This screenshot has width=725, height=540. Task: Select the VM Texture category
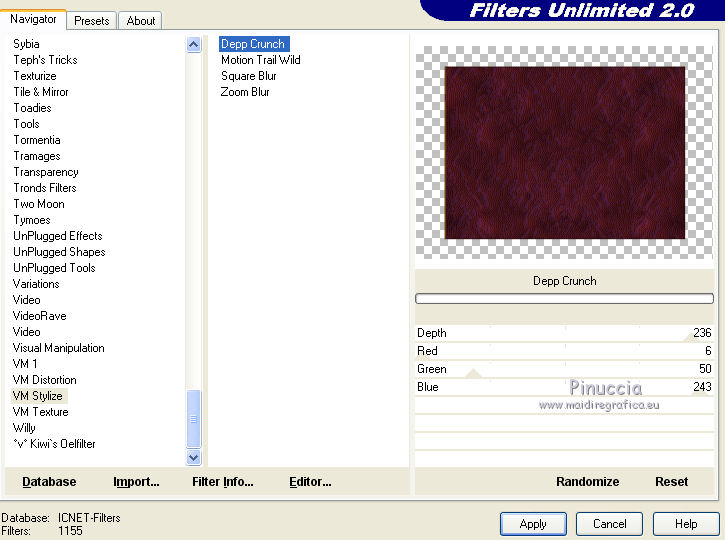[41, 412]
